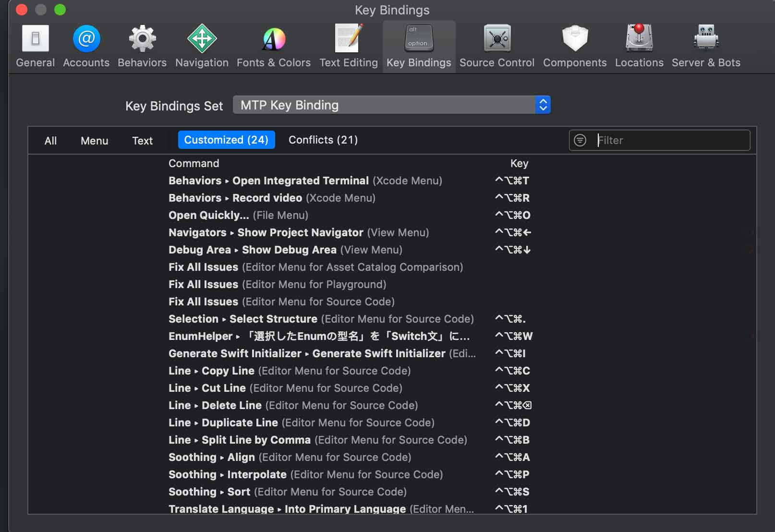Viewport: 775px width, 532px height.
Task: Click the ^⌥⌘W key shortcut cell
Action: coord(514,336)
